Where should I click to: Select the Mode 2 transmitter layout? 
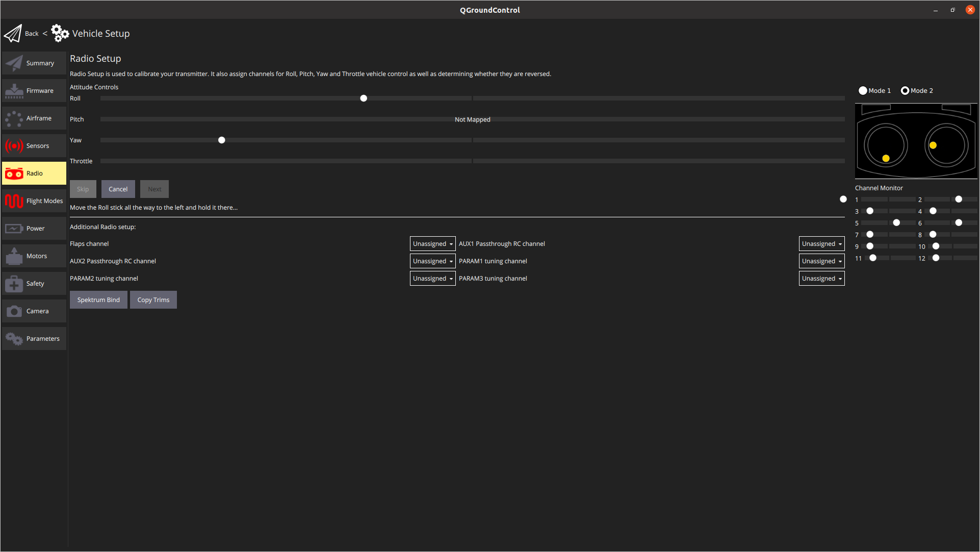pyautogui.click(x=905, y=90)
